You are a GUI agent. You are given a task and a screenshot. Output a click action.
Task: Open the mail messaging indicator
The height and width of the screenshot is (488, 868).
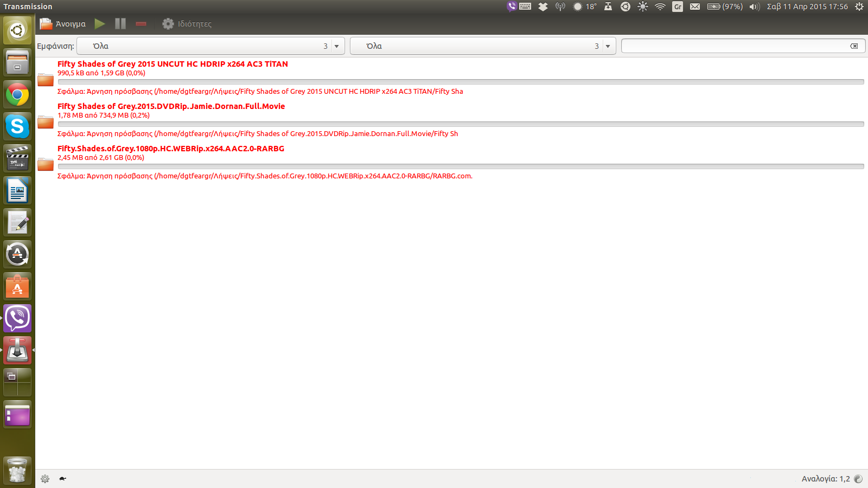(695, 7)
